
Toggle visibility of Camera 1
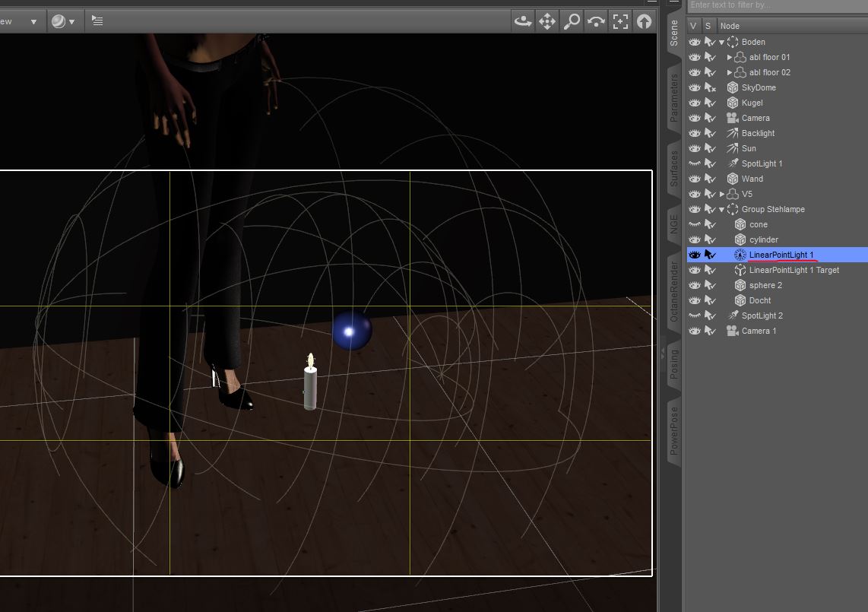694,331
